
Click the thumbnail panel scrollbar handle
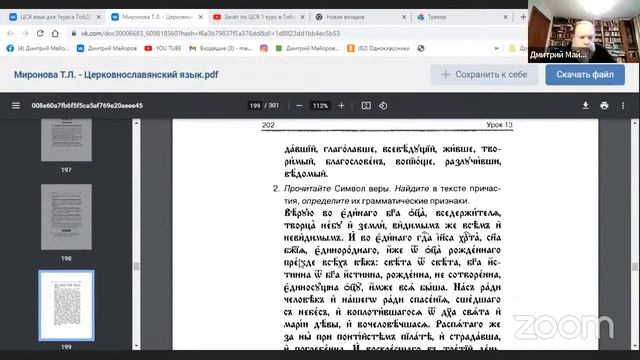(x=136, y=266)
